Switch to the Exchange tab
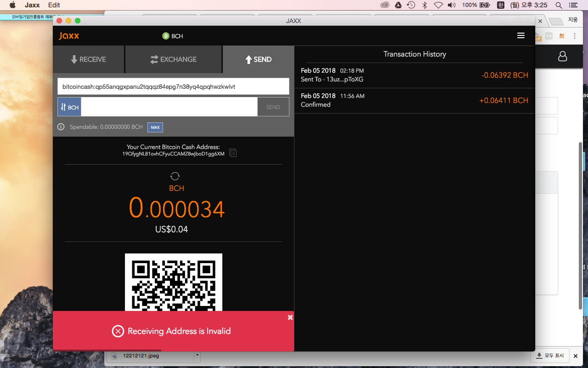This screenshot has width=588, height=368. tap(173, 59)
